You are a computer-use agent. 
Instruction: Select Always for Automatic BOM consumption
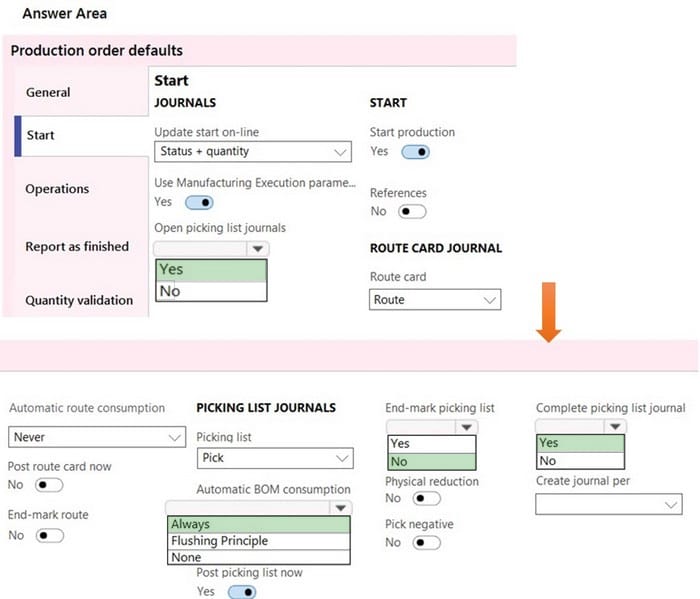[x=259, y=524]
